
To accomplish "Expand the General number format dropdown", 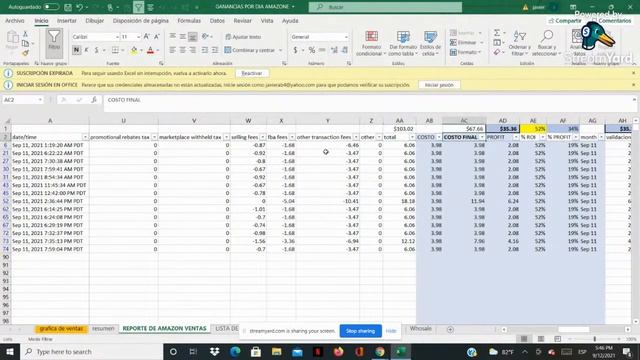I will (x=346, y=37).
